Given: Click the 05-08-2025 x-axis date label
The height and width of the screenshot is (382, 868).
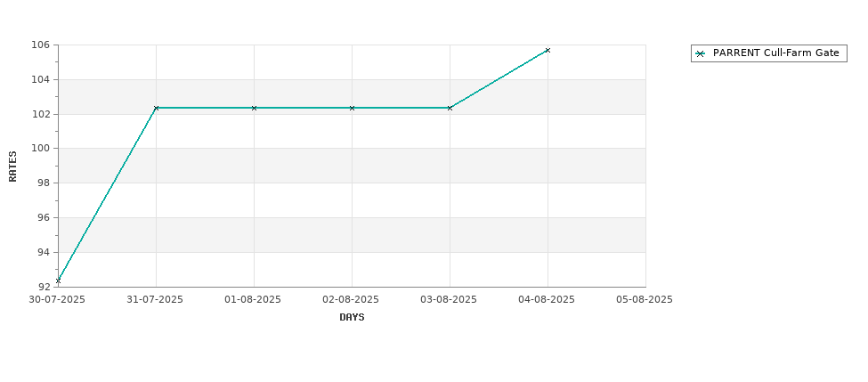Looking at the screenshot, I should [645, 299].
